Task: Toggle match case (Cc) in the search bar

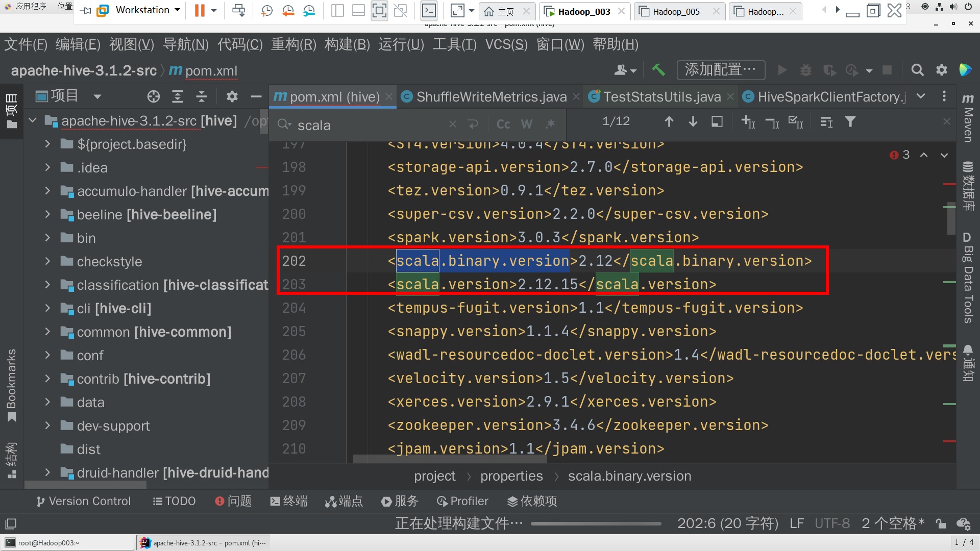Action: pyautogui.click(x=503, y=123)
